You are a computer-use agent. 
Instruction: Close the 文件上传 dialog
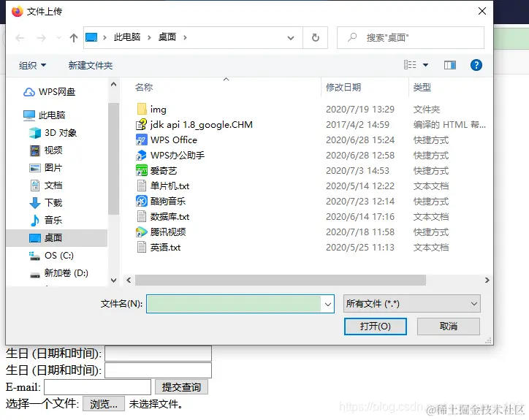pyautogui.click(x=482, y=11)
